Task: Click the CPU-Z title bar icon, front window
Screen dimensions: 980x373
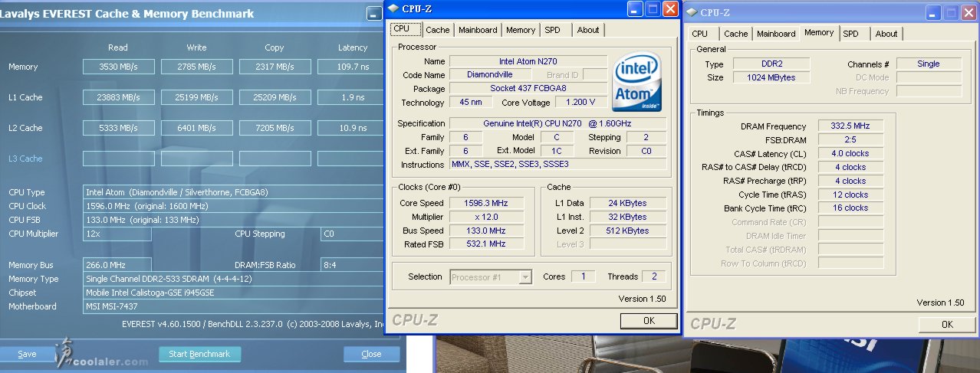Action: tap(393, 8)
